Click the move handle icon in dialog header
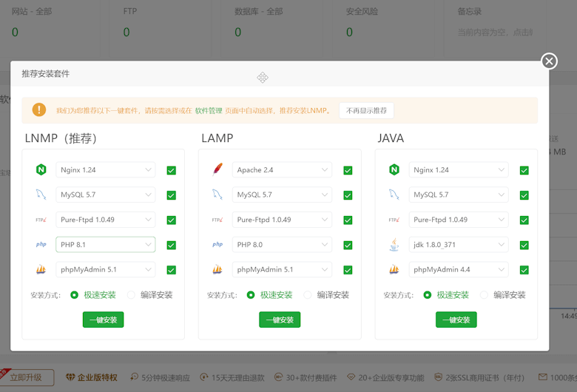577x392 pixels. [263, 78]
